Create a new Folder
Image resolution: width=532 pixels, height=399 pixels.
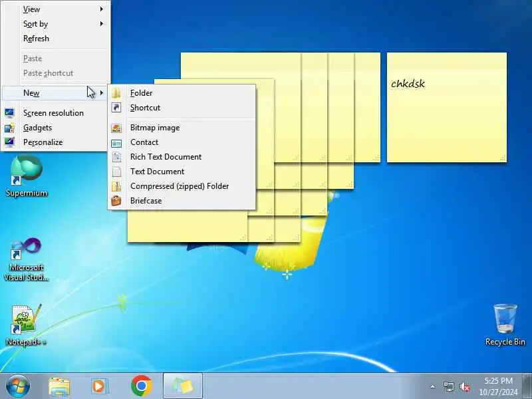click(x=182, y=93)
